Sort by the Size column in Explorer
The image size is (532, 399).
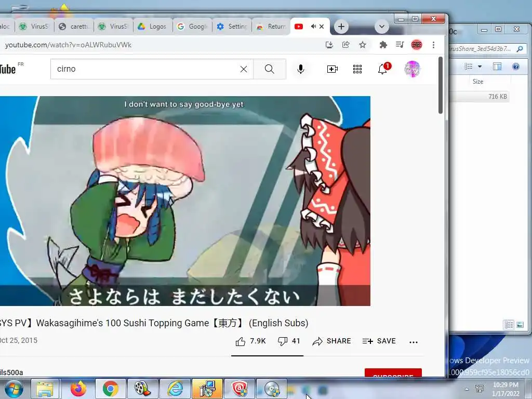478,82
